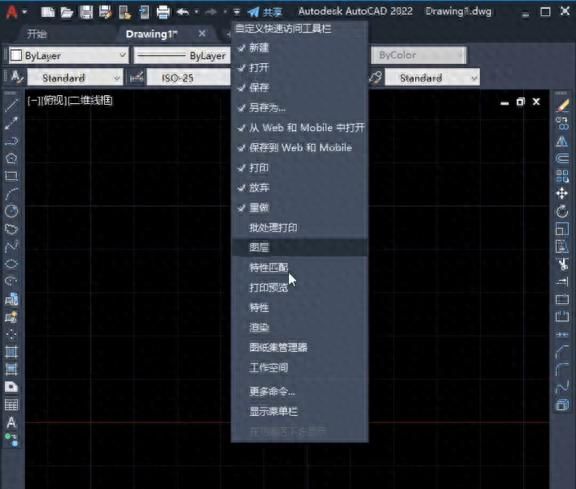Choose 工作空间 from the customize menu

[299, 367]
